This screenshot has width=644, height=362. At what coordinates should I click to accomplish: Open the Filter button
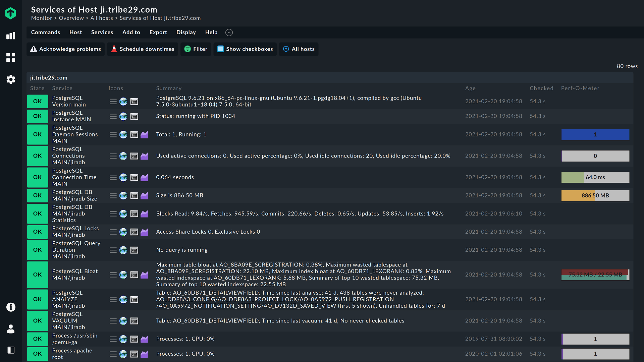coord(196,49)
